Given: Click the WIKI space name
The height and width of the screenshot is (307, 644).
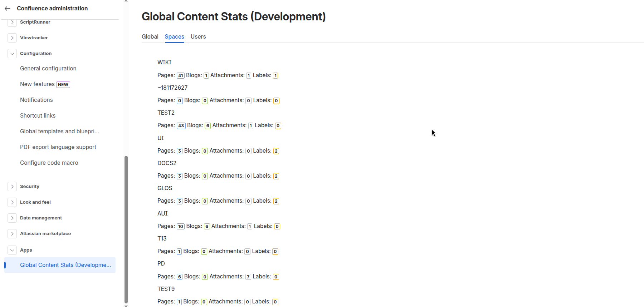Looking at the screenshot, I should (165, 63).
